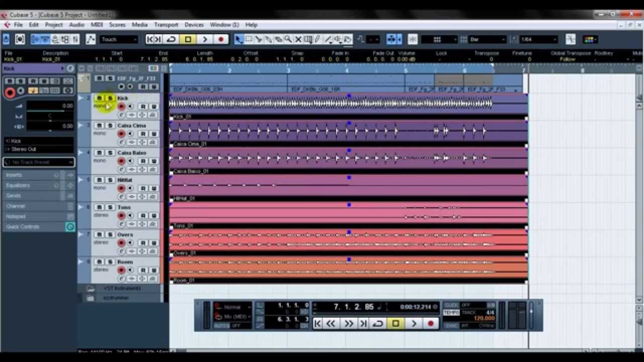Expand the Kick track automation lane
Image resolution: width=644 pixels, height=362 pixels.
[x=81, y=98]
